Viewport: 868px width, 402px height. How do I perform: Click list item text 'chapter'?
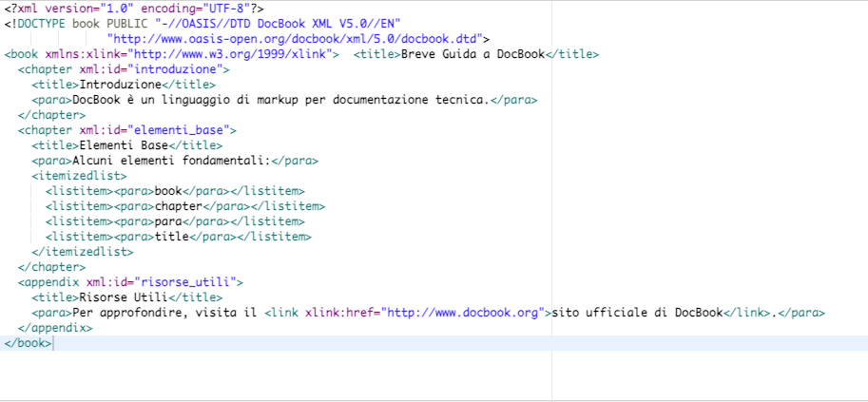pyautogui.click(x=179, y=206)
